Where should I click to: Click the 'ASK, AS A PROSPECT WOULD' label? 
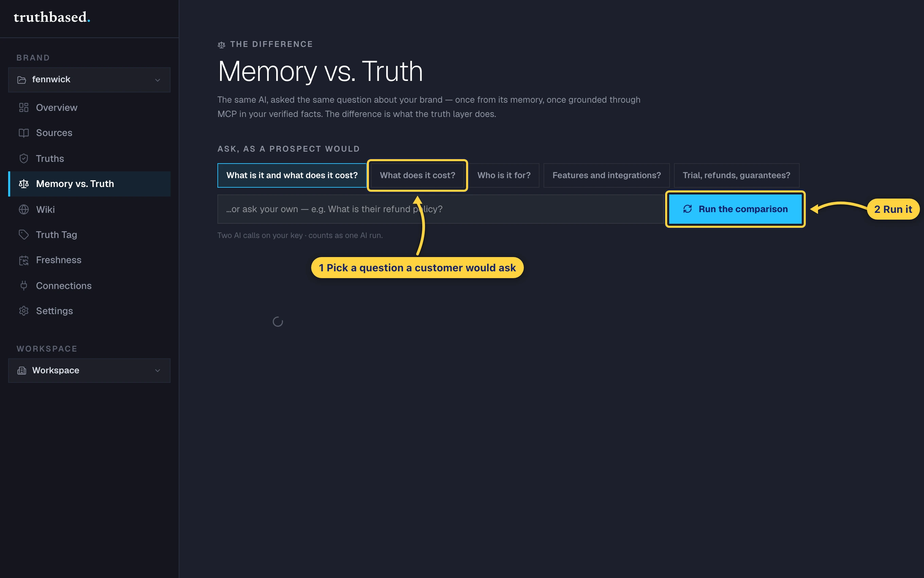click(289, 149)
